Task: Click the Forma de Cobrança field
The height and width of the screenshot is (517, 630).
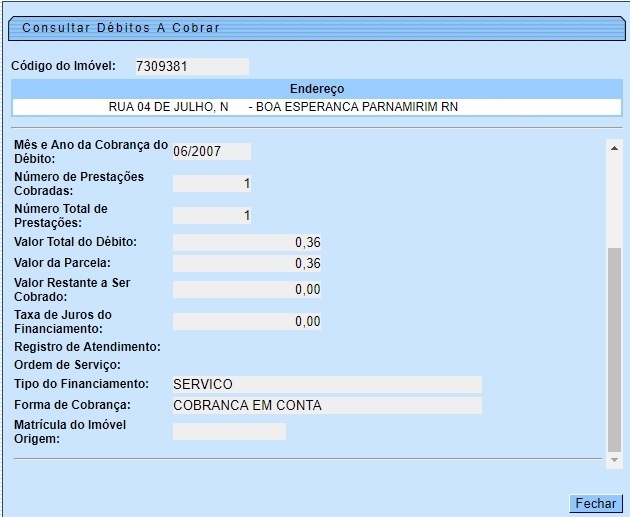Action: point(326,405)
